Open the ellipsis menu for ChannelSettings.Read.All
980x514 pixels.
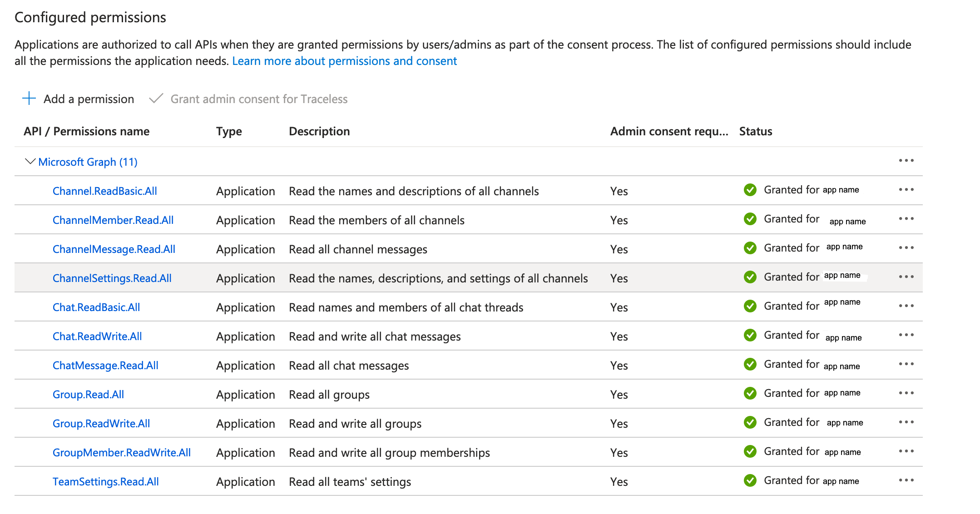(x=906, y=277)
